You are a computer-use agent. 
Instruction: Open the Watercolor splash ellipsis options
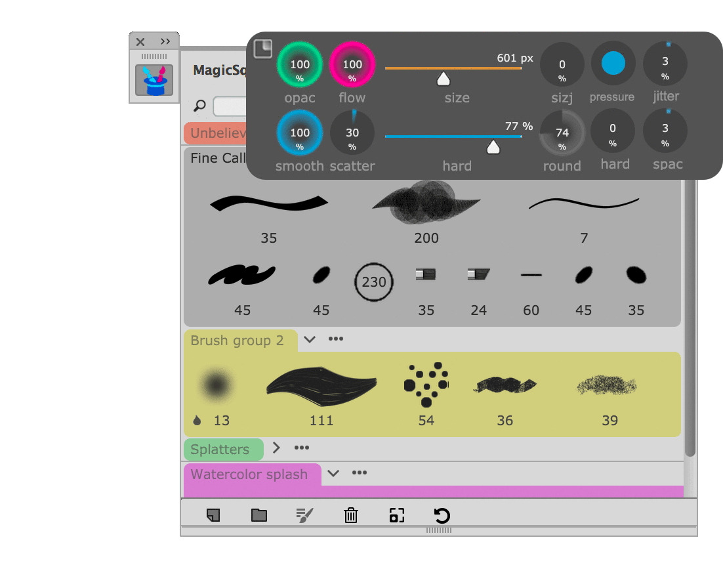point(359,473)
